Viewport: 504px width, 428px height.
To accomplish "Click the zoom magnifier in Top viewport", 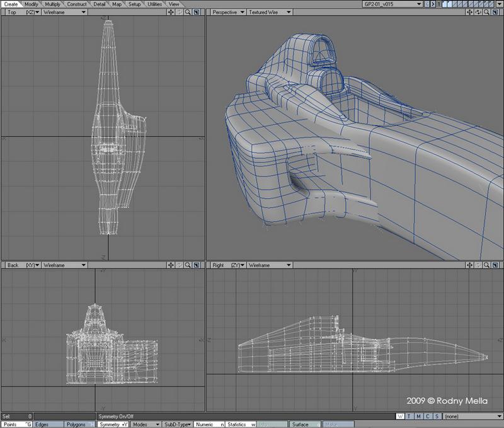I will [188, 12].
